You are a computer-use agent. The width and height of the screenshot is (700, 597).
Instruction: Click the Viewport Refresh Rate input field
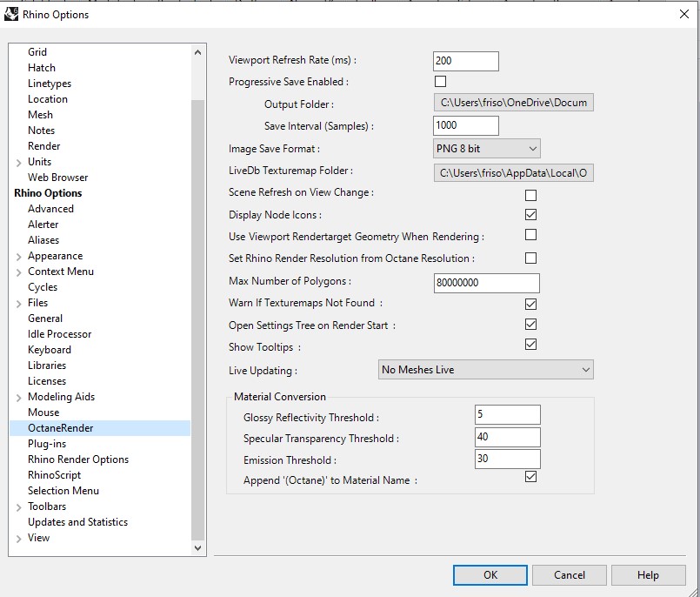tap(465, 61)
